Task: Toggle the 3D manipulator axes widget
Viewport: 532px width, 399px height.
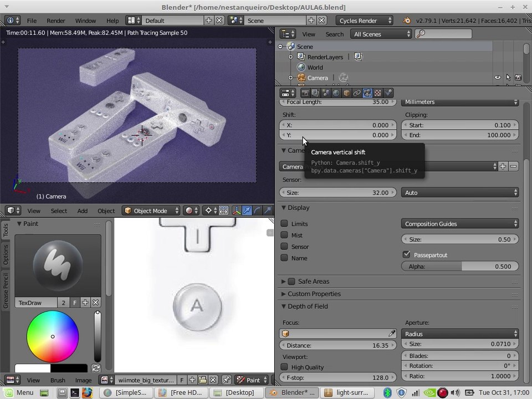Action: point(237,211)
